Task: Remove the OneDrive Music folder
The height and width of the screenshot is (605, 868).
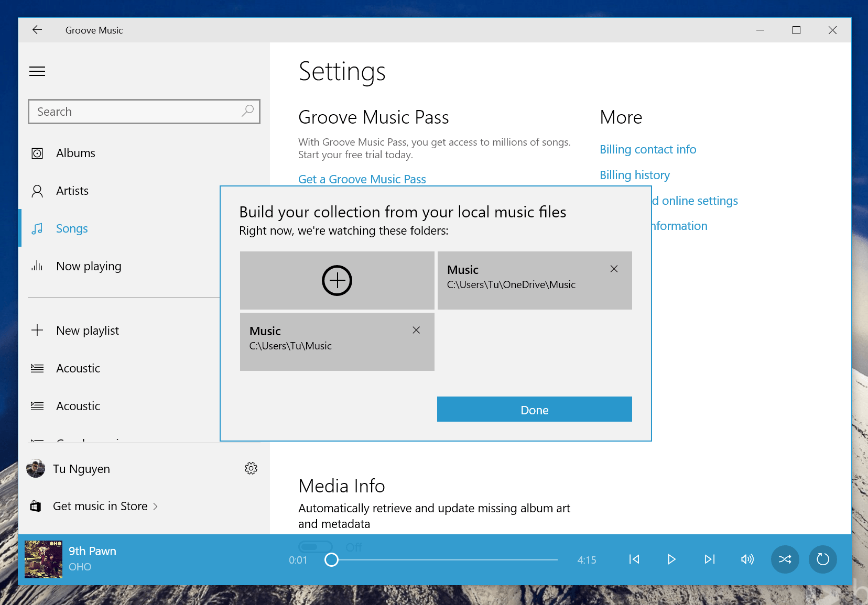Action: click(614, 269)
